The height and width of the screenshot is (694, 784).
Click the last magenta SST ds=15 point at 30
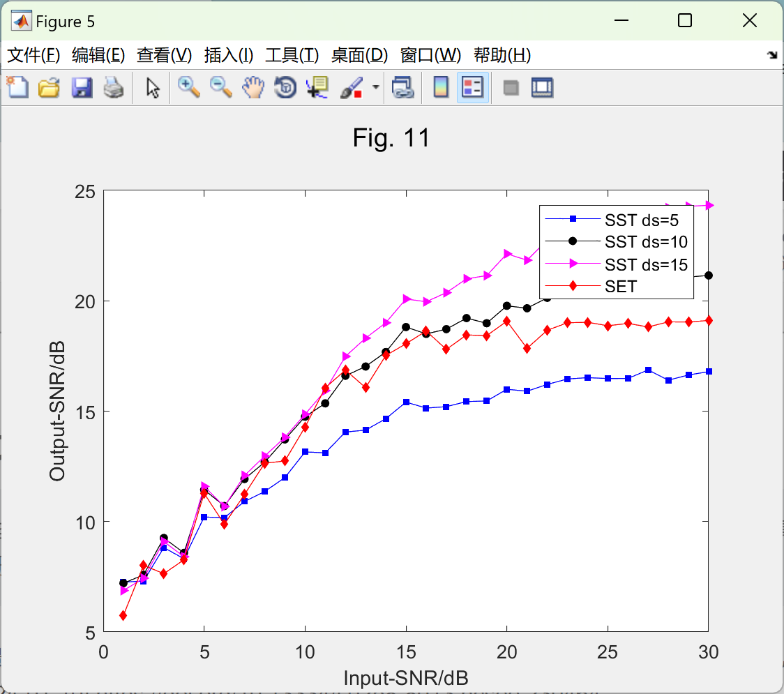(x=709, y=205)
